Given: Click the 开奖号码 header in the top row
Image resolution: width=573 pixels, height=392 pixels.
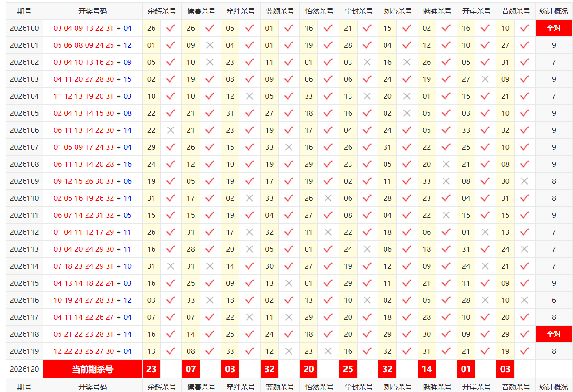Looking at the screenshot, I should 93,11.
